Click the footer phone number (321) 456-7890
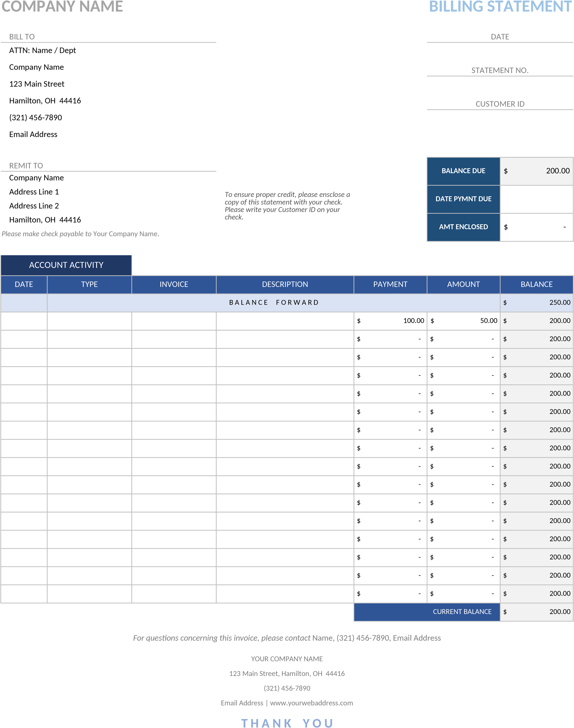 pos(287,688)
